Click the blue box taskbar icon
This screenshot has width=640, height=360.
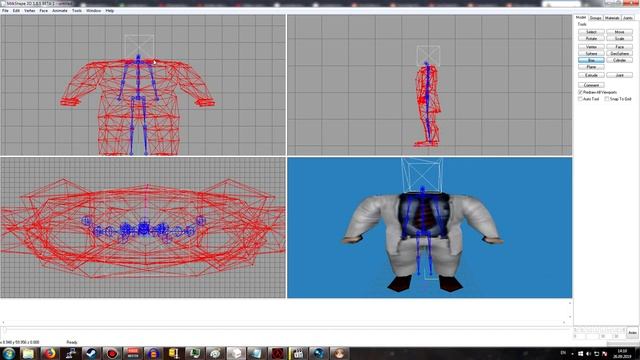(256, 353)
